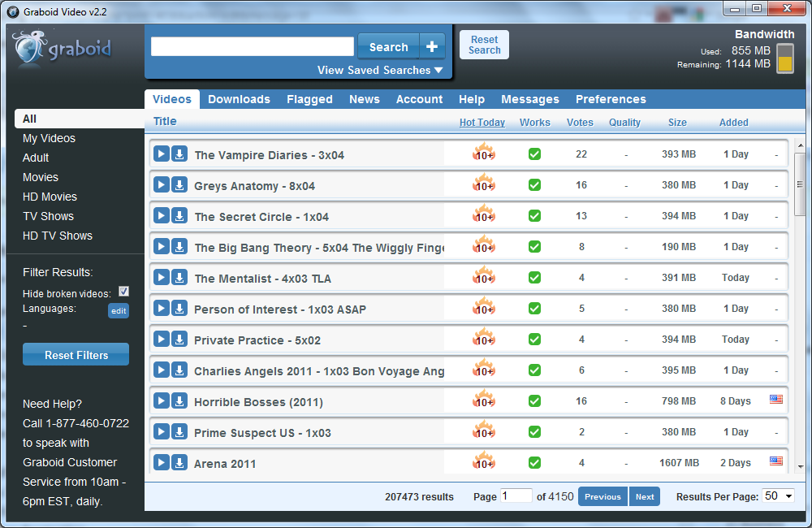Play Charlies Angels 2011 1x03
Viewport: 812px width, 528px height.
click(x=162, y=370)
